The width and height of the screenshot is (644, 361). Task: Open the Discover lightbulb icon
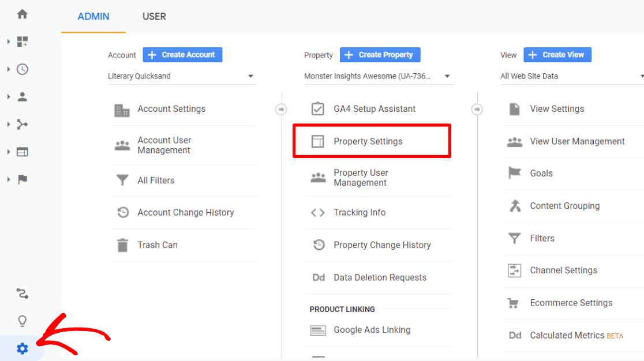tap(22, 321)
